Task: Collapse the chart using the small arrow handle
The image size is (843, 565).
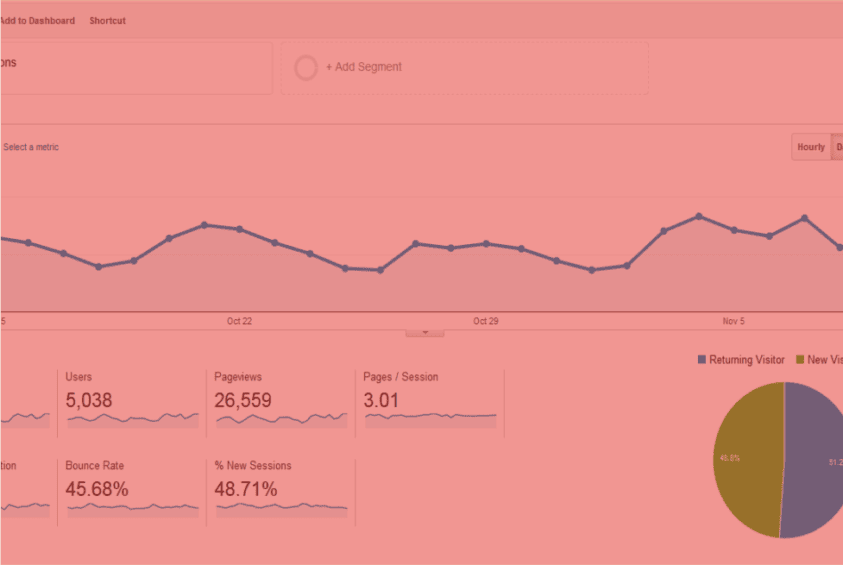Action: (x=425, y=333)
